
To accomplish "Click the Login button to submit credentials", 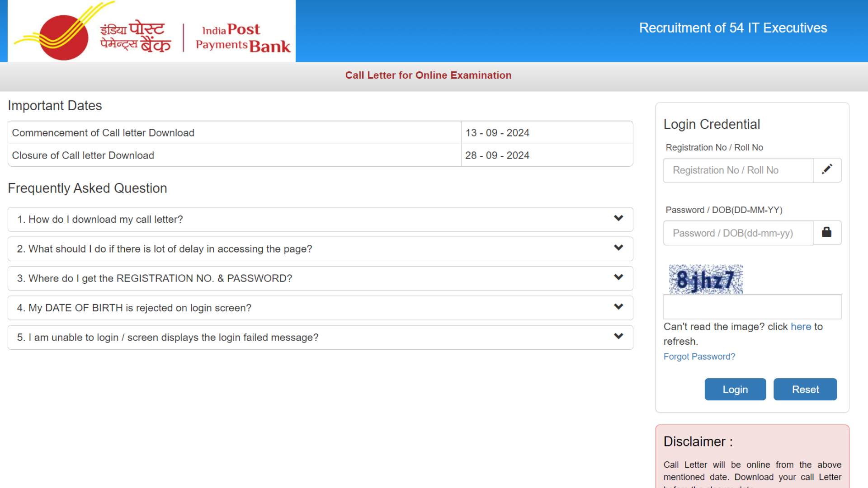I will click(x=735, y=389).
